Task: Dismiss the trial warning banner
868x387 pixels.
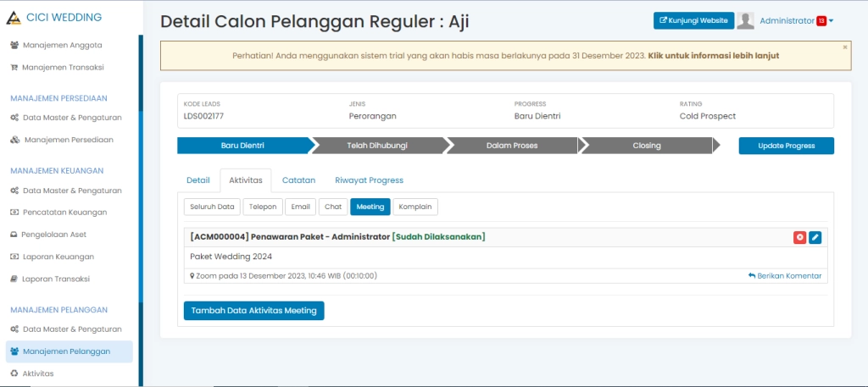Action: (x=844, y=47)
